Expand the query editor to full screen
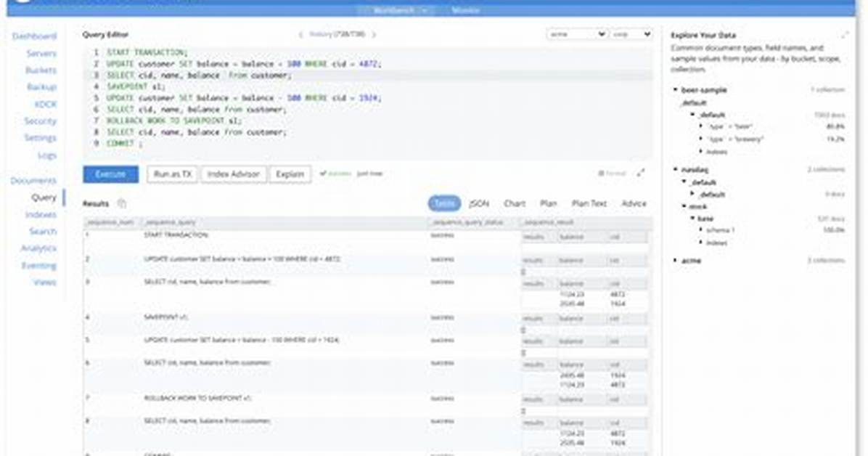The image size is (868, 456). (x=641, y=174)
